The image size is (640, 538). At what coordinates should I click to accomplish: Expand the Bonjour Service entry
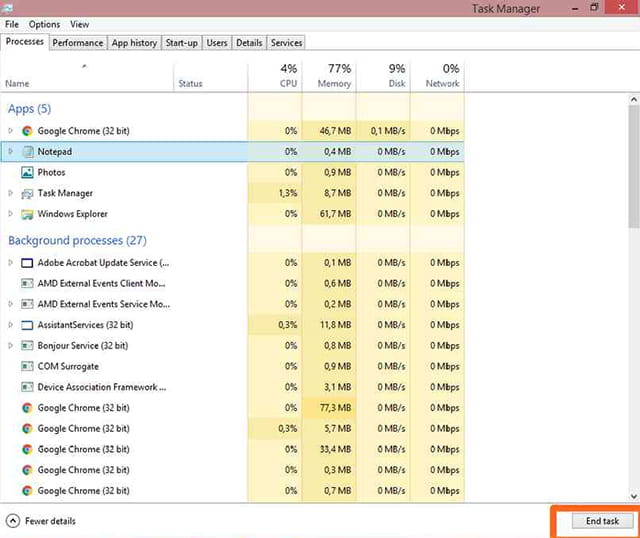tap(11, 346)
